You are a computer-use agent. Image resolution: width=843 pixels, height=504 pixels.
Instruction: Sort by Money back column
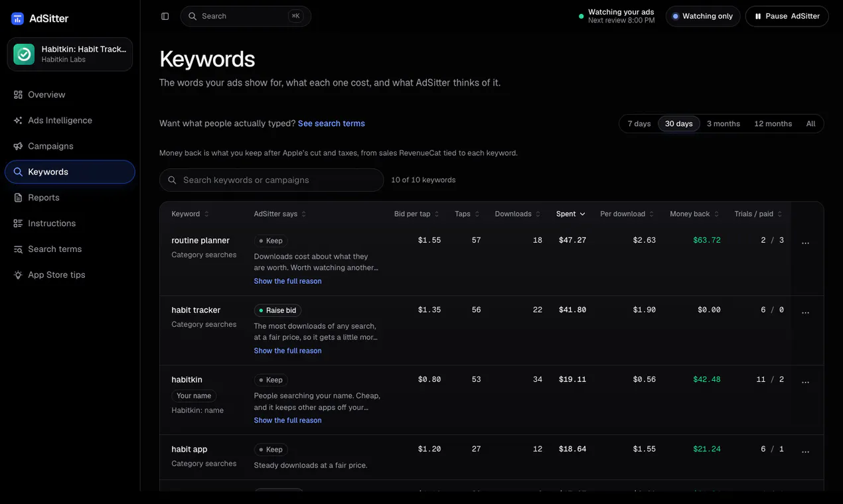[x=695, y=214]
